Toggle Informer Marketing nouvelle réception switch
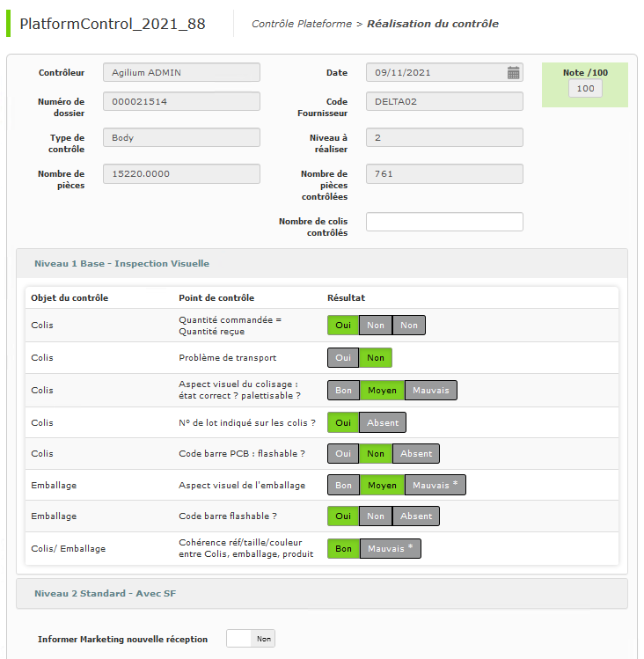644x659 pixels. click(x=251, y=639)
